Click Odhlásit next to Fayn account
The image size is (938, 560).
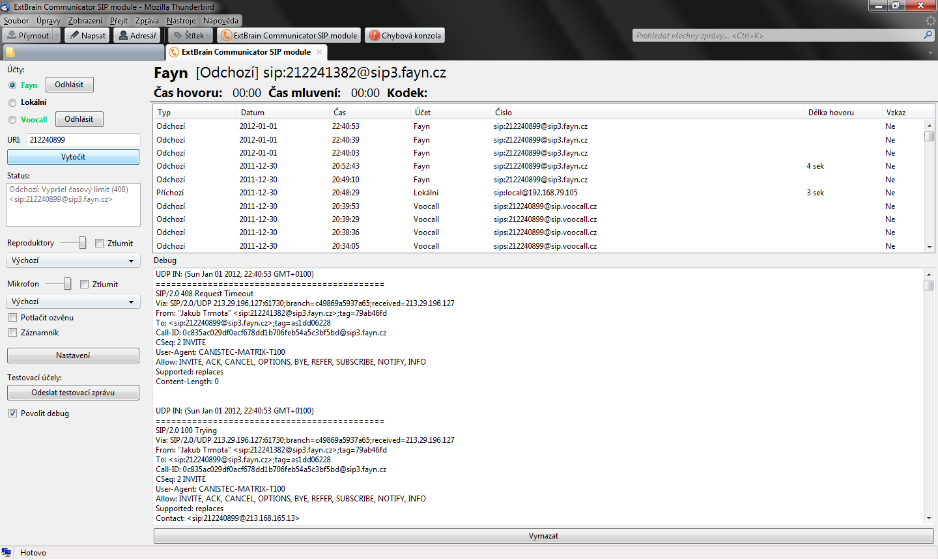69,85
